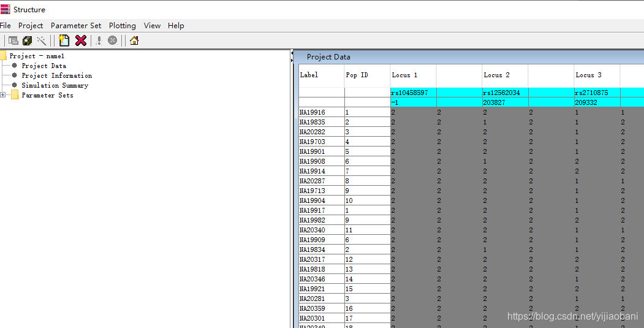The image size is (644, 328).
Task: Click Pop ID 13 in NA19818 row
Action: tap(367, 269)
